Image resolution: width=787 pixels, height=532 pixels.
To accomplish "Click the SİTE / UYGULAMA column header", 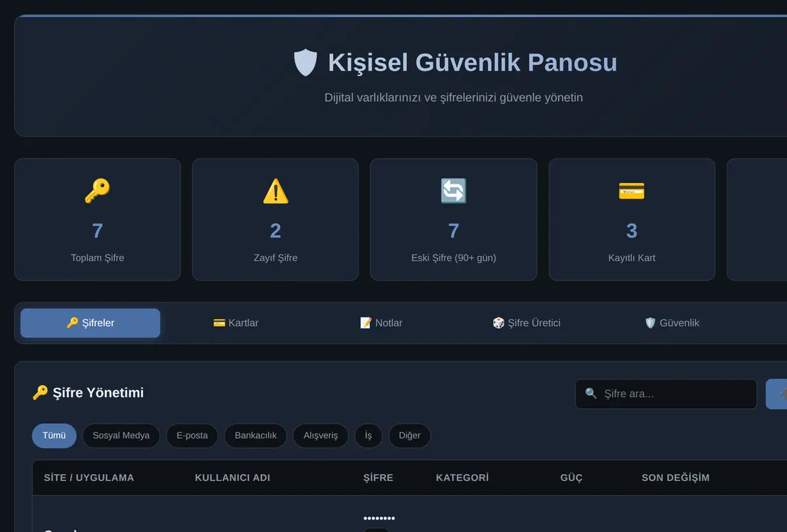I will click(89, 478).
